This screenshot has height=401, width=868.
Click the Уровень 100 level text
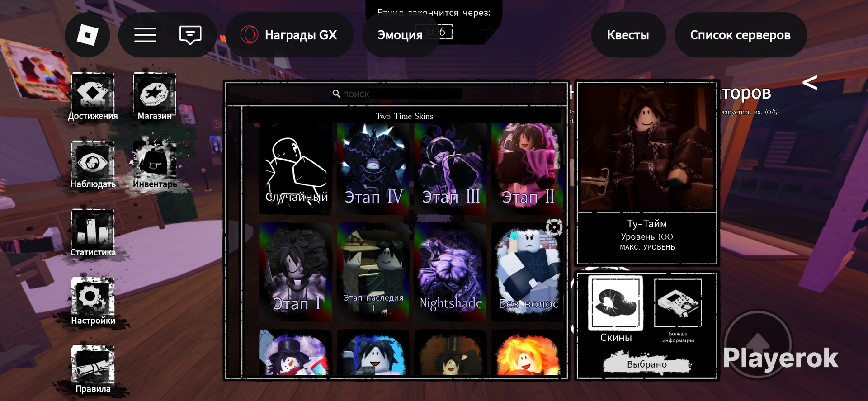pos(647,236)
